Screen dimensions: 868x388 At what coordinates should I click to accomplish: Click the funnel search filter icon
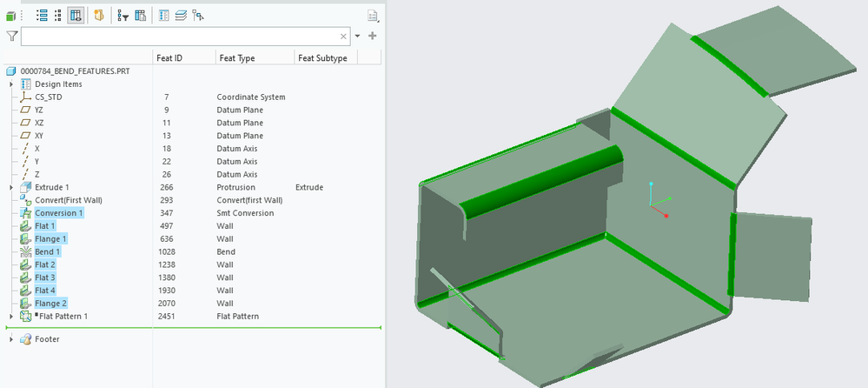point(11,36)
